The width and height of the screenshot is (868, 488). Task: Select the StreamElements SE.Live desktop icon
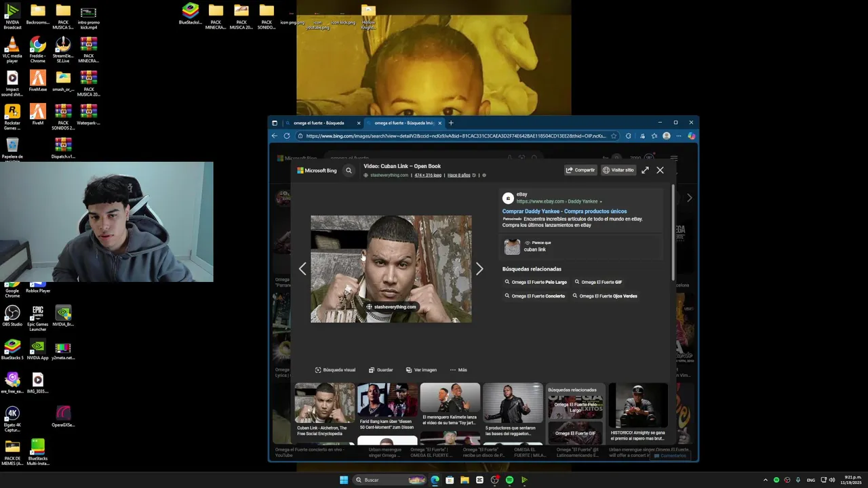(x=63, y=50)
